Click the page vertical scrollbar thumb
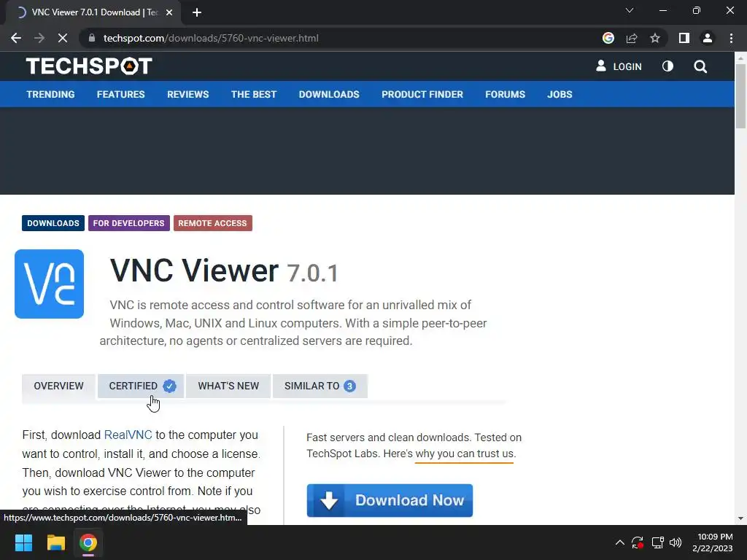 (x=740, y=96)
